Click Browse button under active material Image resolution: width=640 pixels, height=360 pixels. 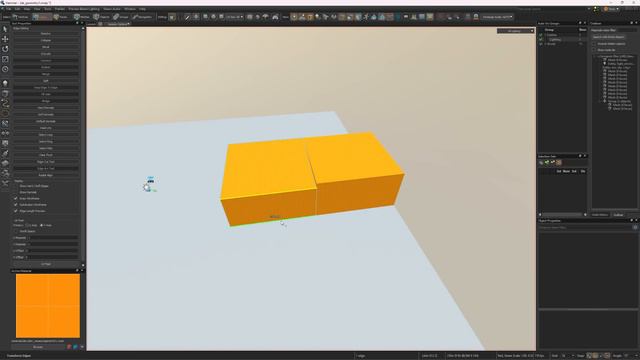[x=38, y=347]
